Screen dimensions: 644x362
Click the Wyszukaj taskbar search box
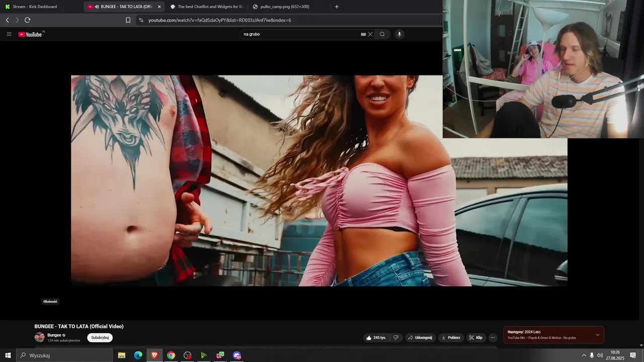pos(64,355)
